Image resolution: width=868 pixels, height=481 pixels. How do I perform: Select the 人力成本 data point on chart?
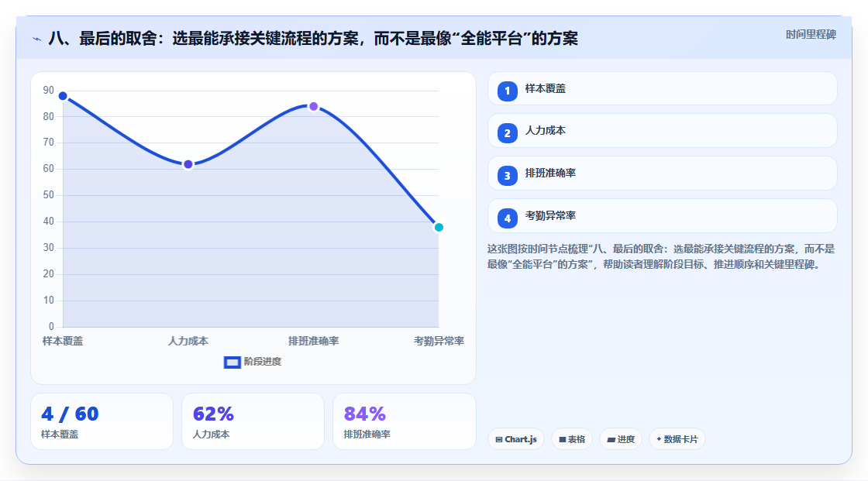(x=188, y=164)
